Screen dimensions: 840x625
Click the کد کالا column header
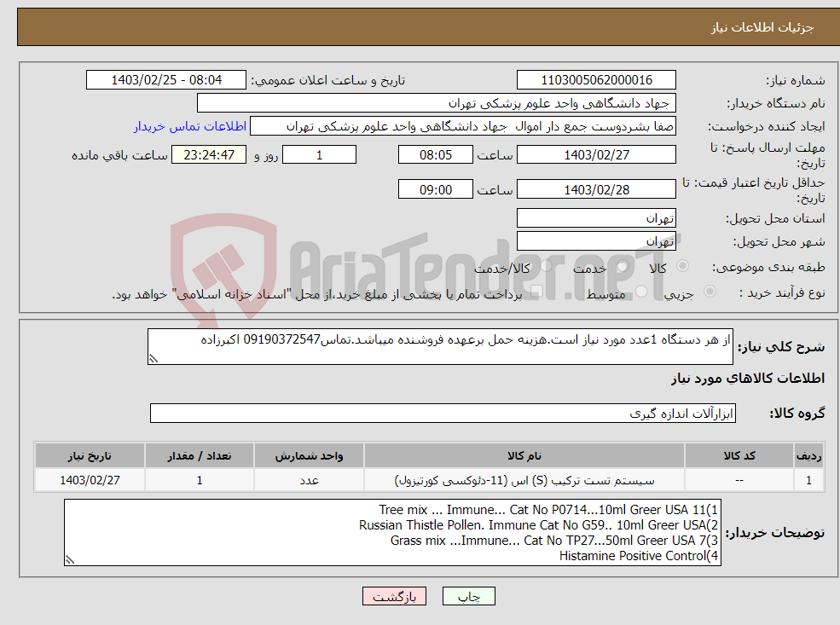click(x=739, y=456)
